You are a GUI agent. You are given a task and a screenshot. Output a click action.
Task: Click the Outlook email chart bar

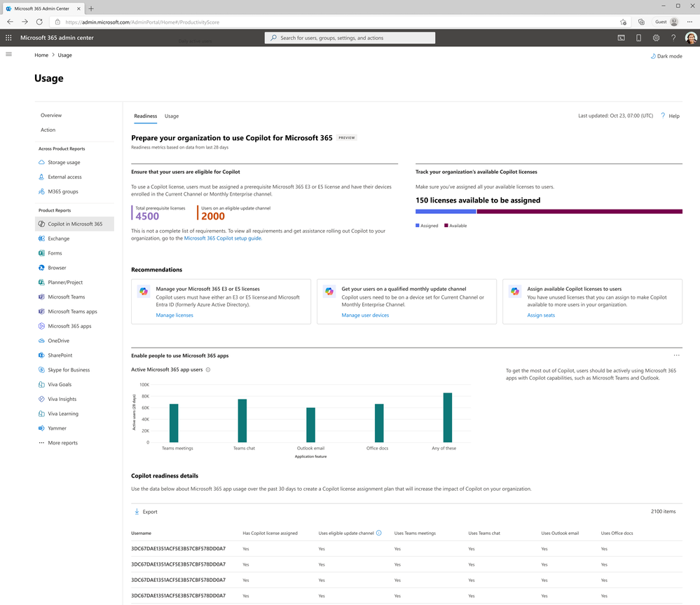click(310, 425)
